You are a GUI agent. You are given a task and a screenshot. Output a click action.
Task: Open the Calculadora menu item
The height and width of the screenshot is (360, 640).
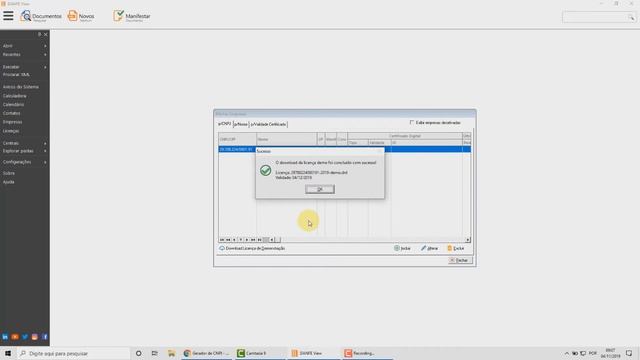point(15,96)
